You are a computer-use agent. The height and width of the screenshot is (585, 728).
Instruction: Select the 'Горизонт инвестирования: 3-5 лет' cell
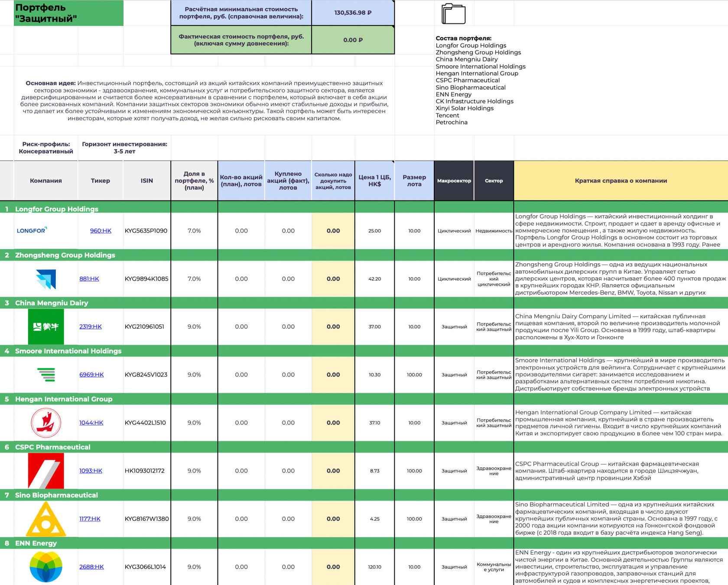(124, 148)
